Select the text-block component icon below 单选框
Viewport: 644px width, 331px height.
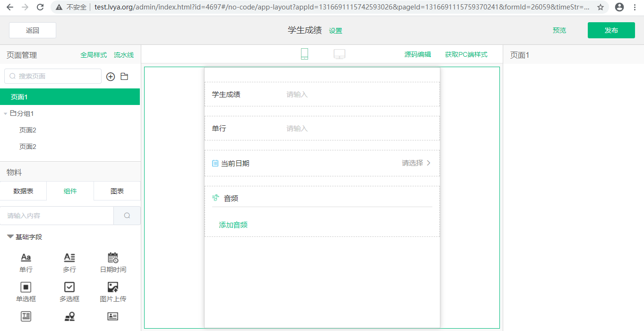[x=26, y=316]
